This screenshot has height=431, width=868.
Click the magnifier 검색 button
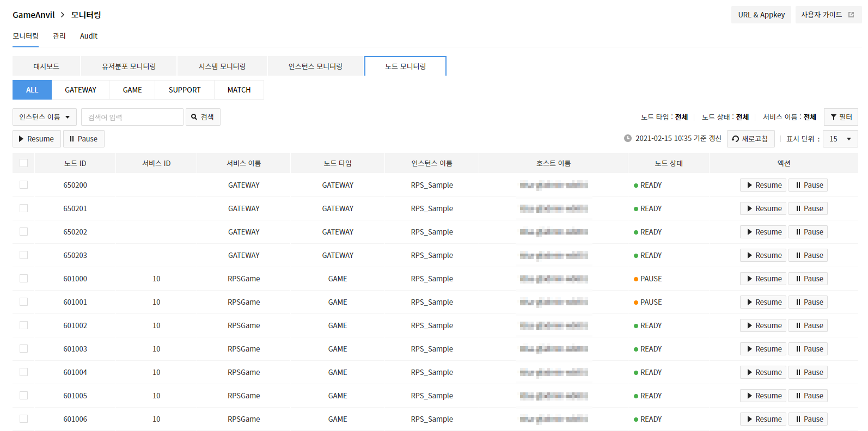click(203, 117)
